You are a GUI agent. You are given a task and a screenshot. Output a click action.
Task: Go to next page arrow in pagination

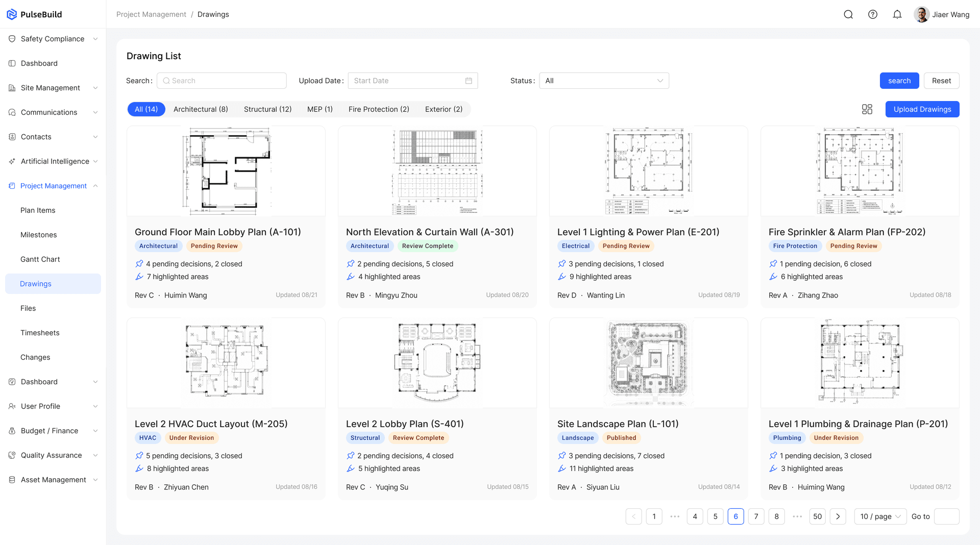(x=838, y=516)
